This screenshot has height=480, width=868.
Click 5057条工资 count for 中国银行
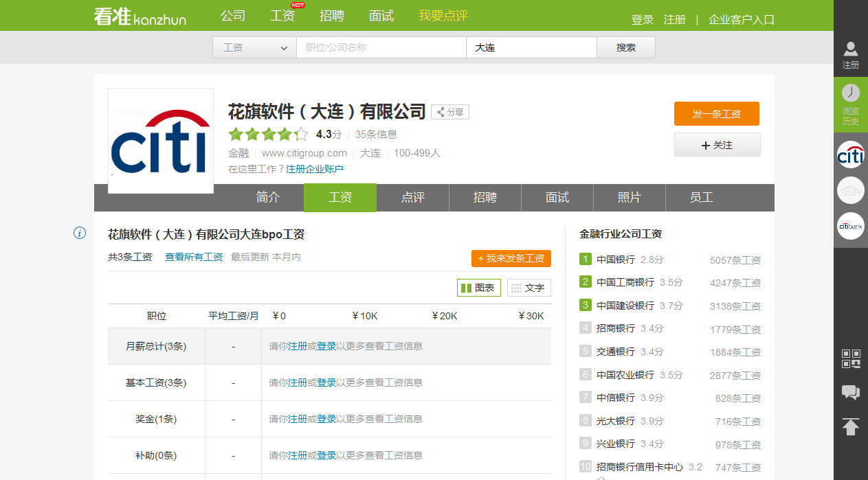pyautogui.click(x=735, y=260)
